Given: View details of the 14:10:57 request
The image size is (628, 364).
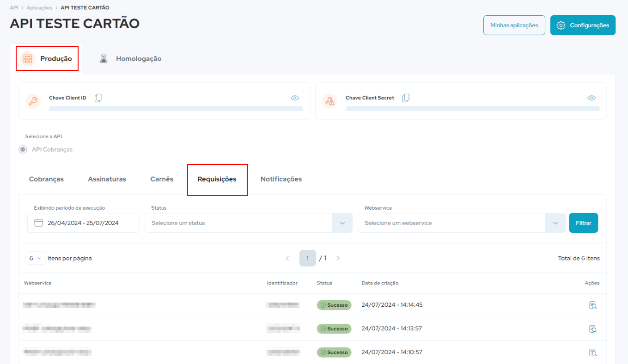Looking at the screenshot, I should [593, 352].
